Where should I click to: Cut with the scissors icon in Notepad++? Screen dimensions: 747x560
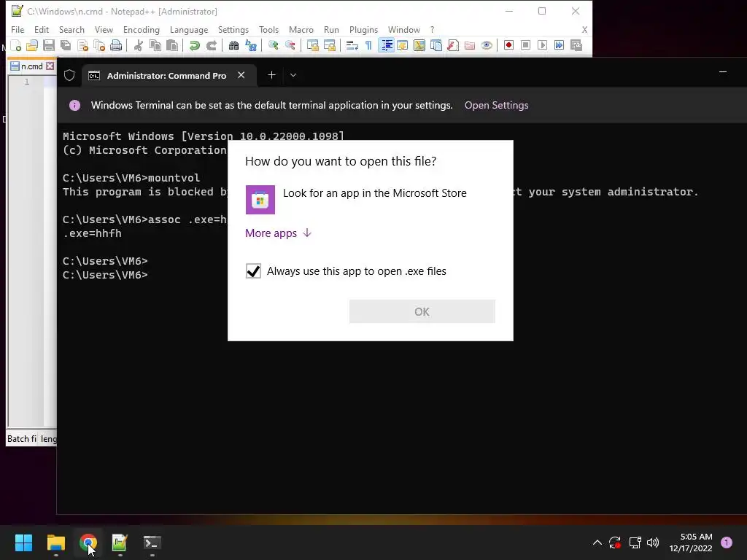click(138, 45)
